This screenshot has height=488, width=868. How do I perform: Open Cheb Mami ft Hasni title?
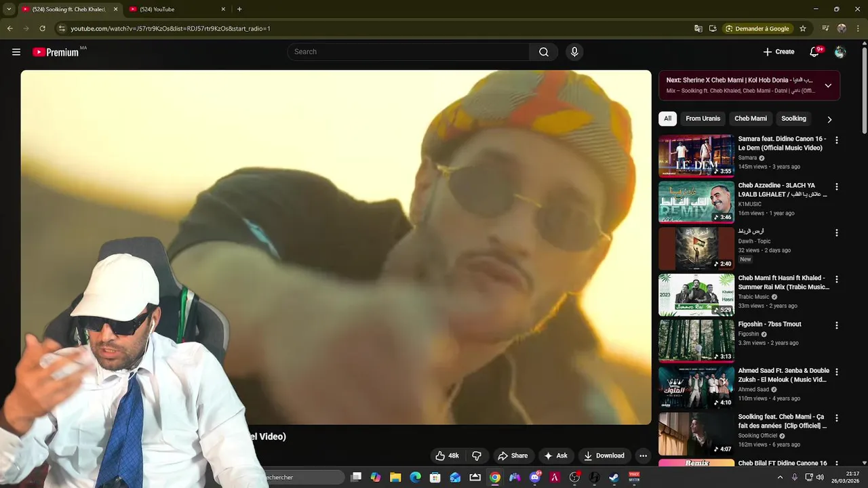click(x=784, y=283)
